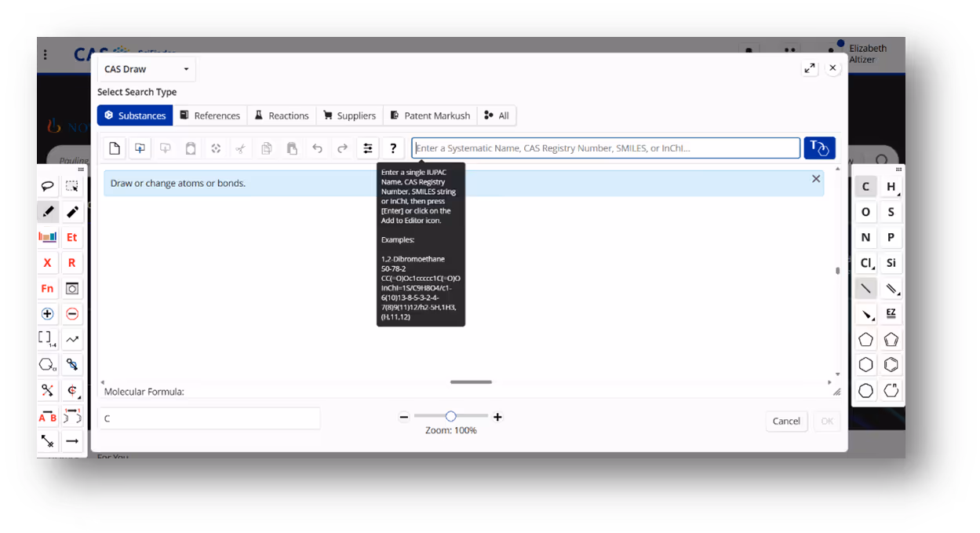Zoom out with the minus button

point(404,417)
